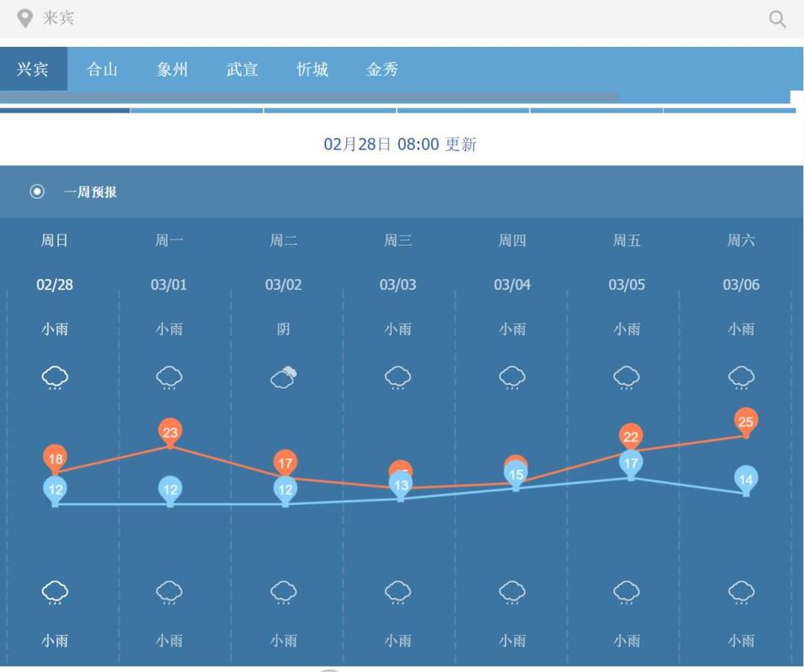Click daytime rain icon for 03/03

pyautogui.click(x=398, y=378)
